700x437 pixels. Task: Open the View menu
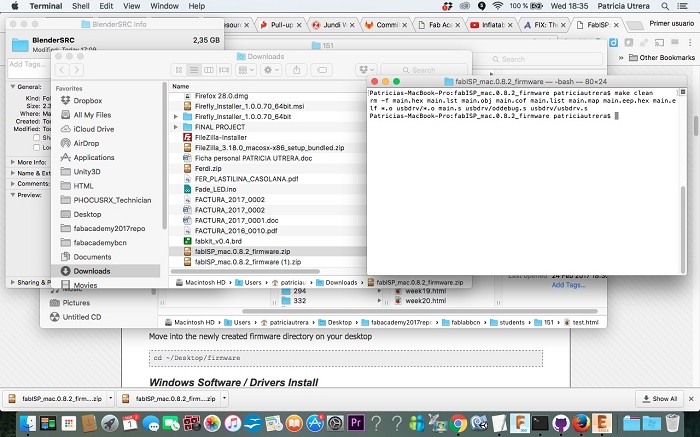pyautogui.click(x=131, y=6)
